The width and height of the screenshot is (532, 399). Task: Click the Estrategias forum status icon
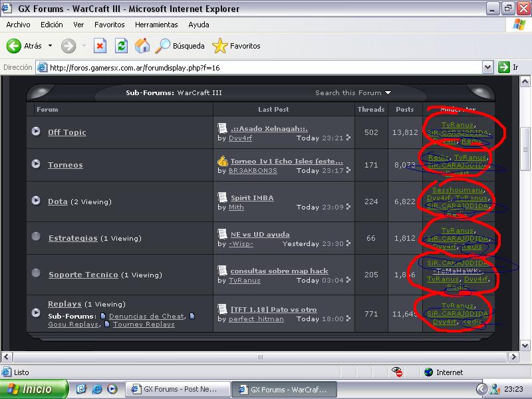(36, 237)
